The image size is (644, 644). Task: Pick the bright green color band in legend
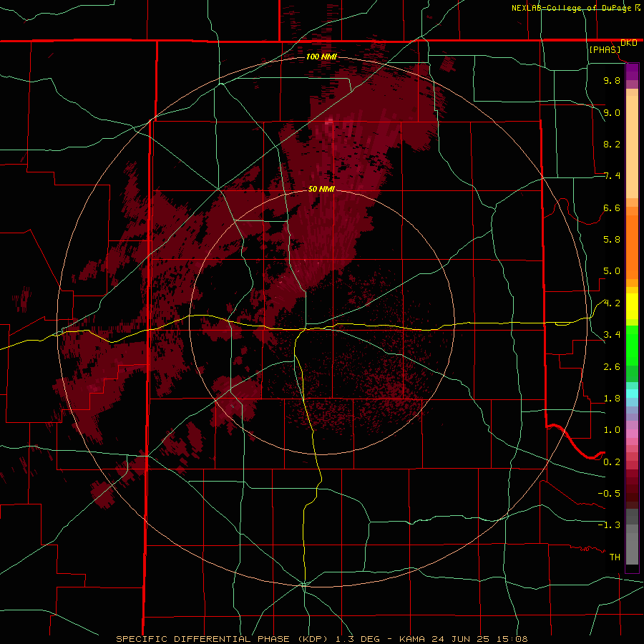632,346
